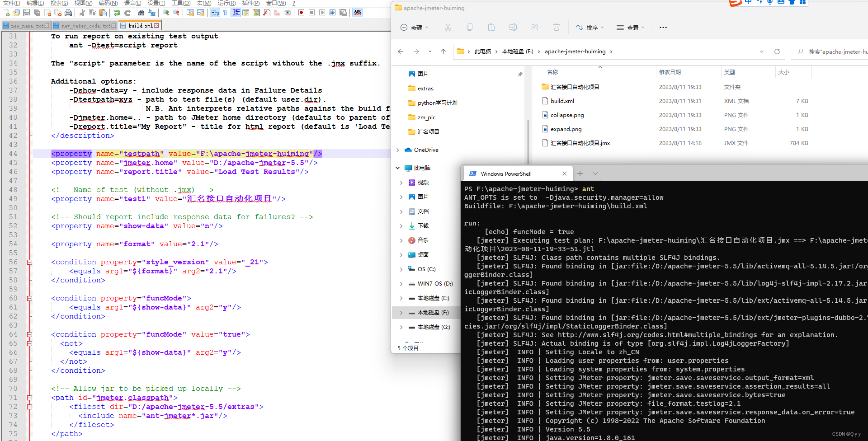Navigate up one folder level in Explorer
The height and width of the screenshot is (441, 868).
(443, 52)
